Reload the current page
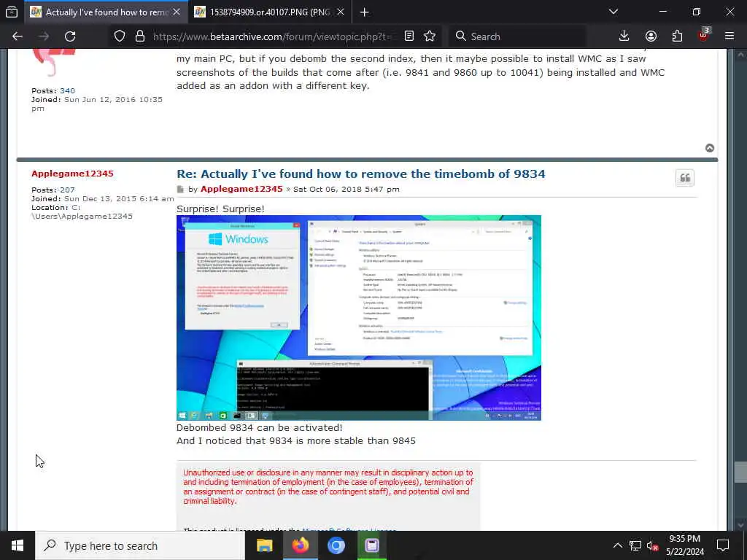Image resolution: width=747 pixels, height=560 pixels. point(70,36)
